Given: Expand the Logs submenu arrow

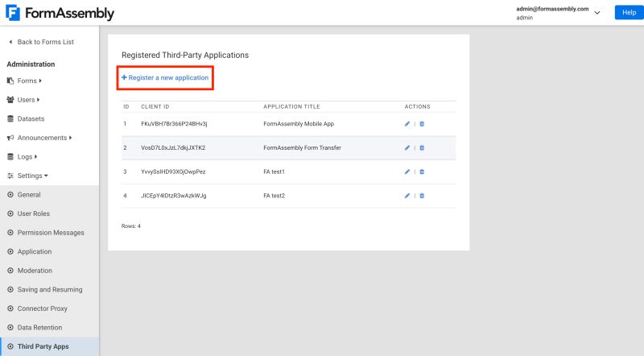Looking at the screenshot, I should (35, 156).
